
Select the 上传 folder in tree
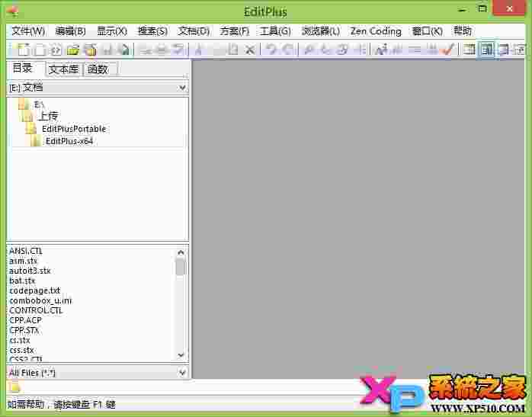point(40,117)
